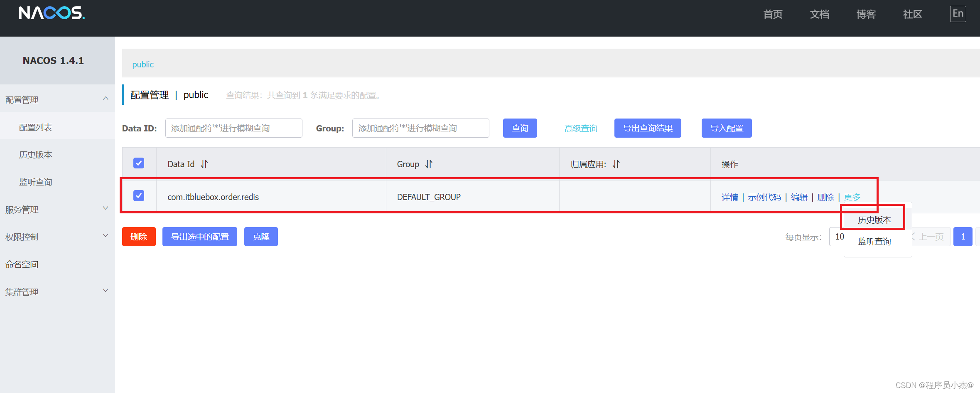Choose 历史版本 from the dropdown menu

[x=874, y=220]
